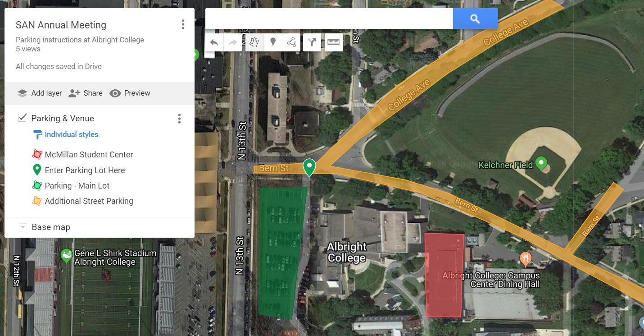This screenshot has height=336, width=644.
Task: Select Additional Street Parking list item
Action: [x=89, y=201]
